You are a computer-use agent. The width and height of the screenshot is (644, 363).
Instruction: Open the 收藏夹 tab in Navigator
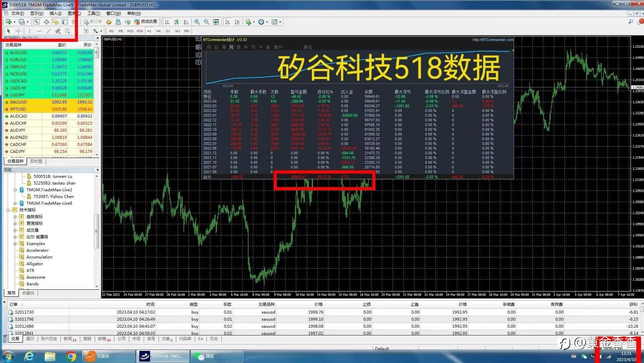pyautogui.click(x=28, y=293)
